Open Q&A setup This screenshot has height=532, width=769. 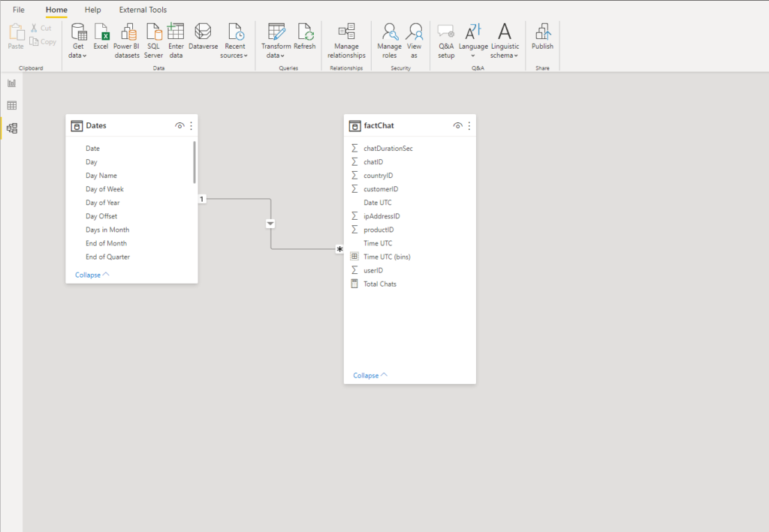[446, 41]
